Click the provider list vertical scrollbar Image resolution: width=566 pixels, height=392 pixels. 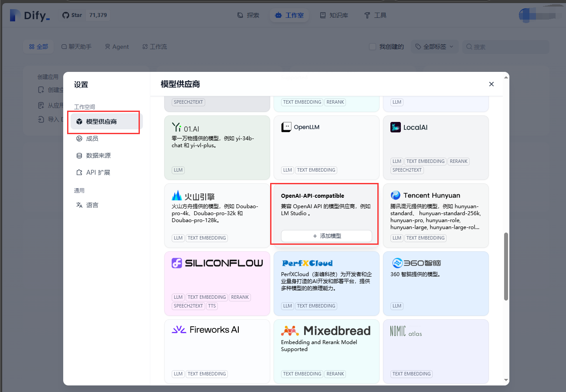[x=506, y=266]
